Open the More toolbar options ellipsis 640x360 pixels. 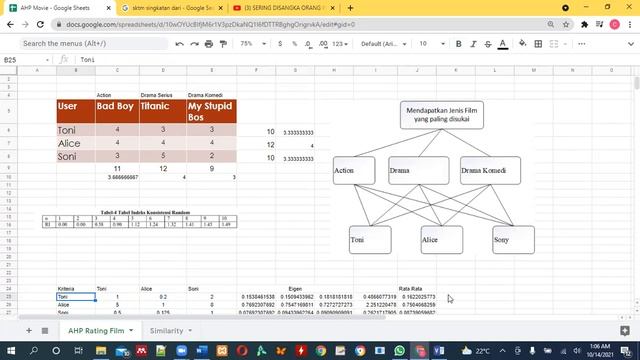click(582, 44)
